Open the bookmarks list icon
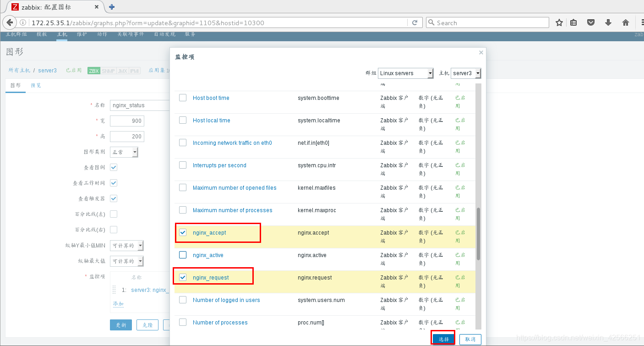Screen dimensions: 644x346 pos(573,23)
